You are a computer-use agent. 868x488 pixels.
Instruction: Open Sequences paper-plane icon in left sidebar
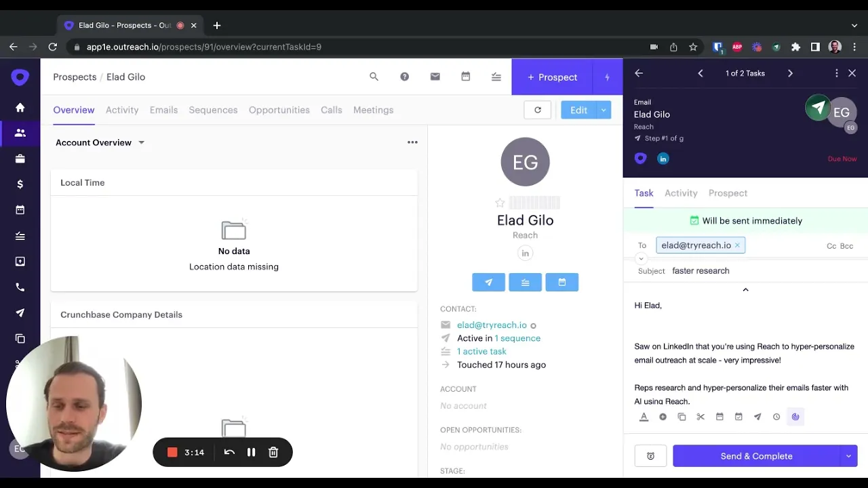[x=20, y=313]
